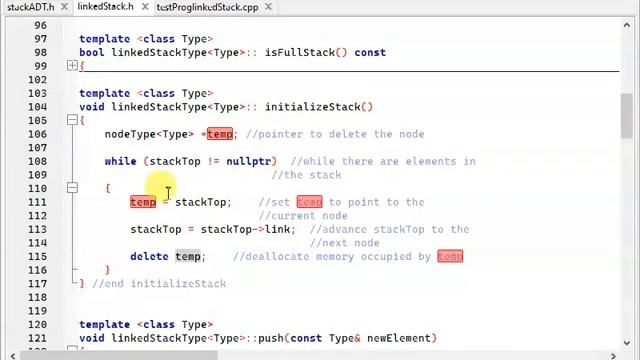Click the vertical scrollbar thumb

[627, 116]
